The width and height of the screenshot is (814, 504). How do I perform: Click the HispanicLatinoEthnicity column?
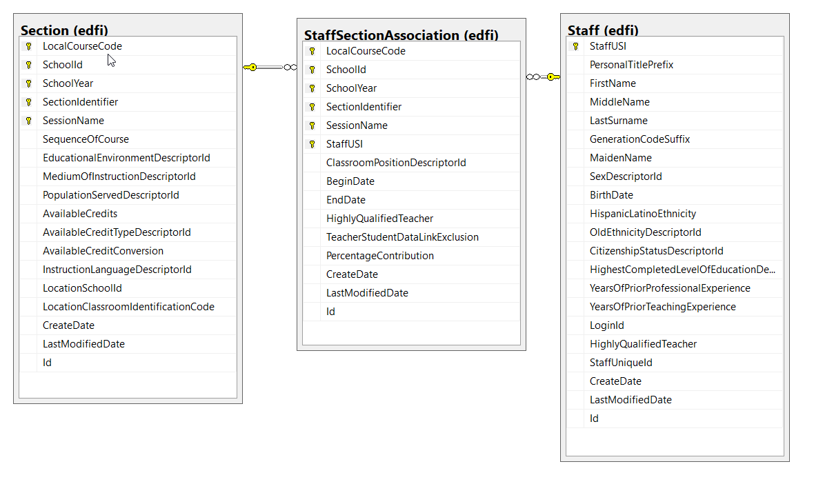tap(675, 214)
